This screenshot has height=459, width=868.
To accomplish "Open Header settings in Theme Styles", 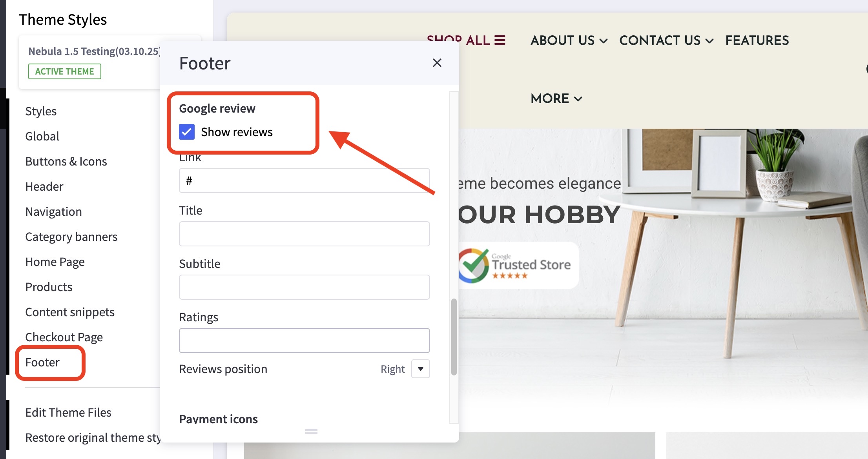I will pos(44,186).
